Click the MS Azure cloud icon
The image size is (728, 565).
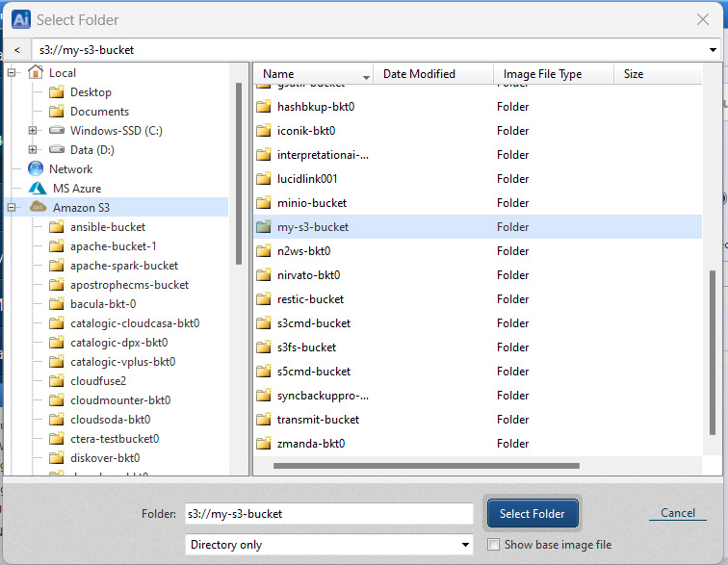(x=37, y=189)
